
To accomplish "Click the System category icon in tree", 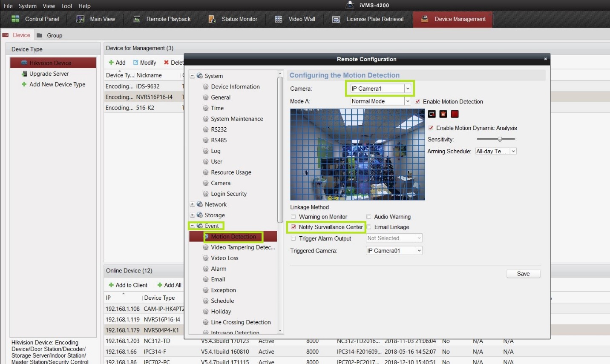I will 200,76.
